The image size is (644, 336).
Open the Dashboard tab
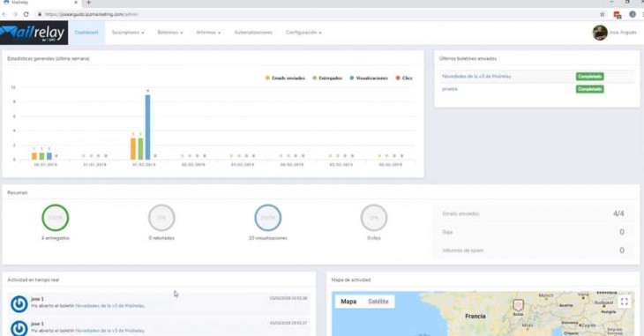(86, 33)
